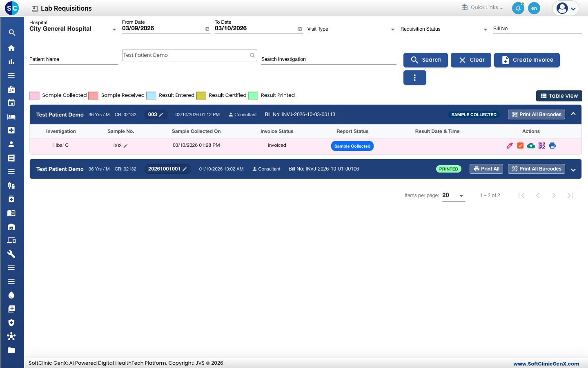Click the pink dropper icon for Hba1C
588x368 pixels.
point(510,146)
